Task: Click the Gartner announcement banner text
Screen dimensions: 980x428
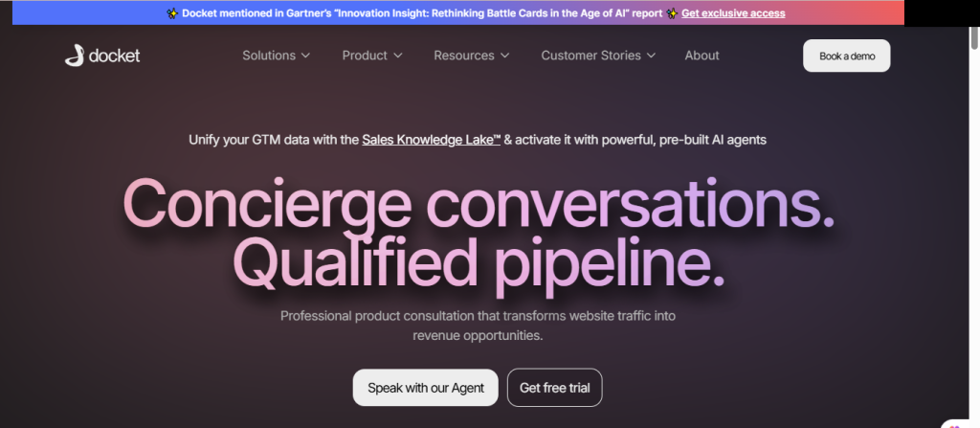Action: point(421,13)
